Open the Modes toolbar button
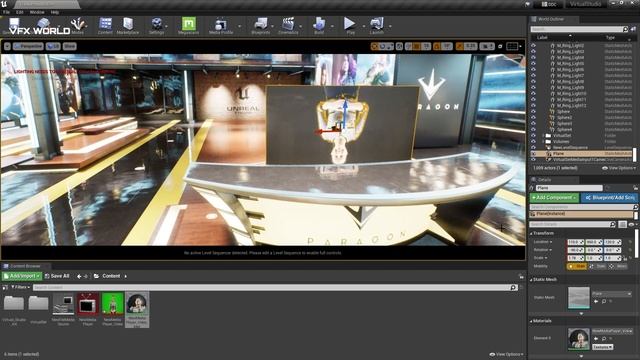This screenshot has height=360, width=640. click(x=78, y=25)
